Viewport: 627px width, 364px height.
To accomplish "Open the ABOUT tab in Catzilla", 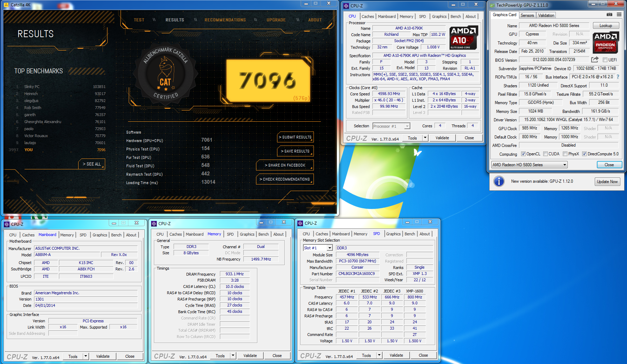I will click(x=315, y=20).
